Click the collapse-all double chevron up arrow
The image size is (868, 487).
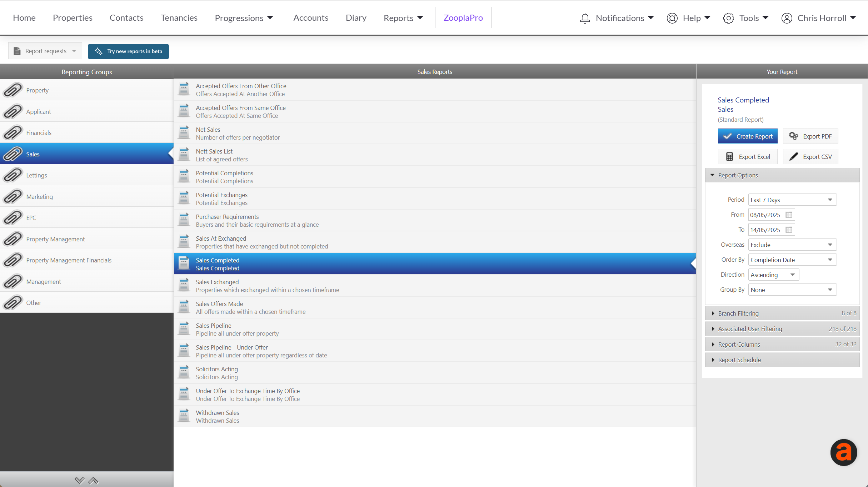(x=93, y=481)
